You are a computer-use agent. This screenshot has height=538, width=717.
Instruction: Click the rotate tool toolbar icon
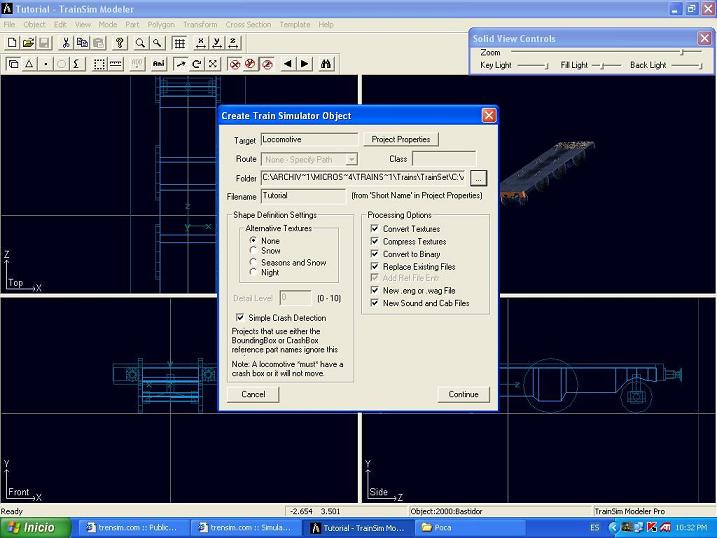(x=197, y=64)
